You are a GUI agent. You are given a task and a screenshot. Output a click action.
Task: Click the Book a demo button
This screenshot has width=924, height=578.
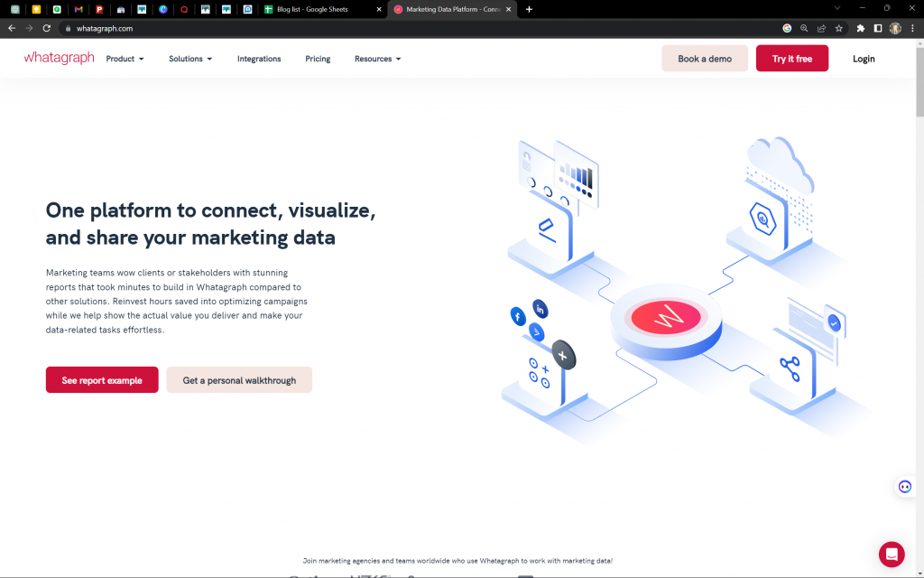coord(705,59)
